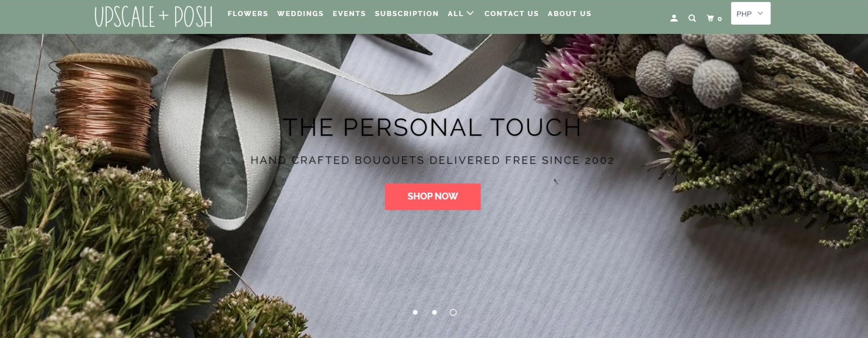Click the currency selector arrow
This screenshot has width=868, height=338.
pos(760,13)
